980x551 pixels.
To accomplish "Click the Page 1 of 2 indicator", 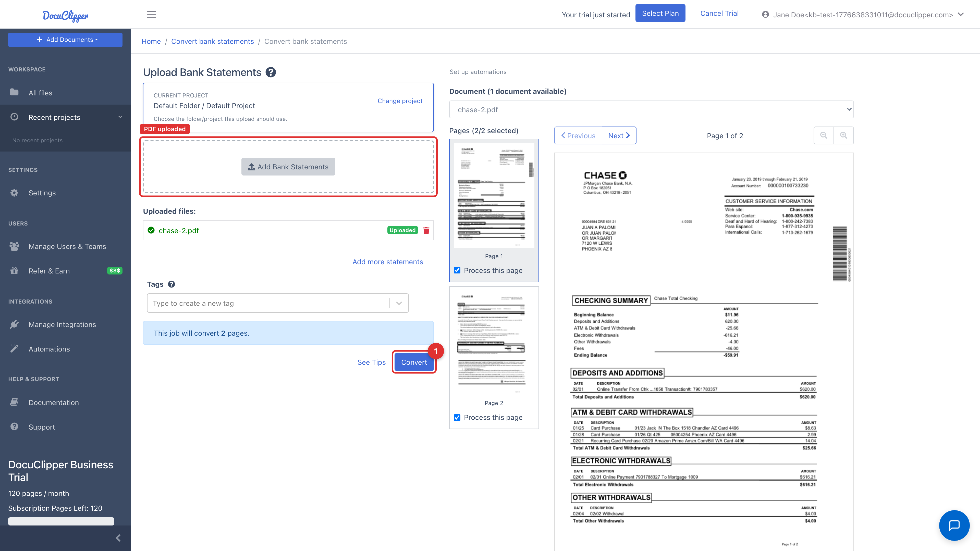I will click(725, 136).
